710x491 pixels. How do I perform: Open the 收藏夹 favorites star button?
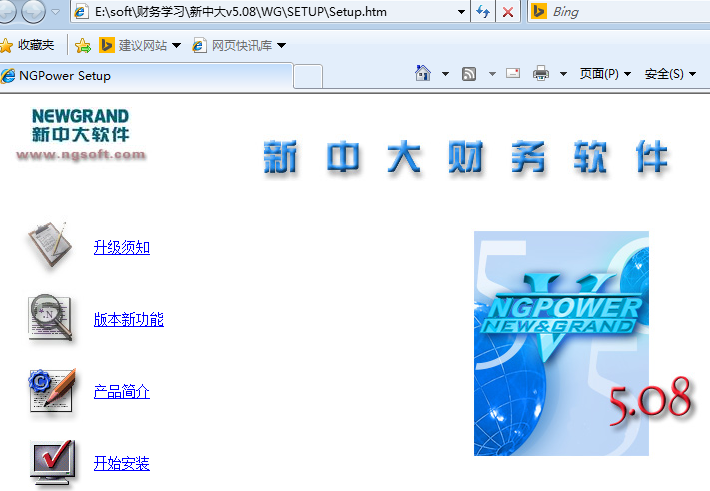coord(27,45)
